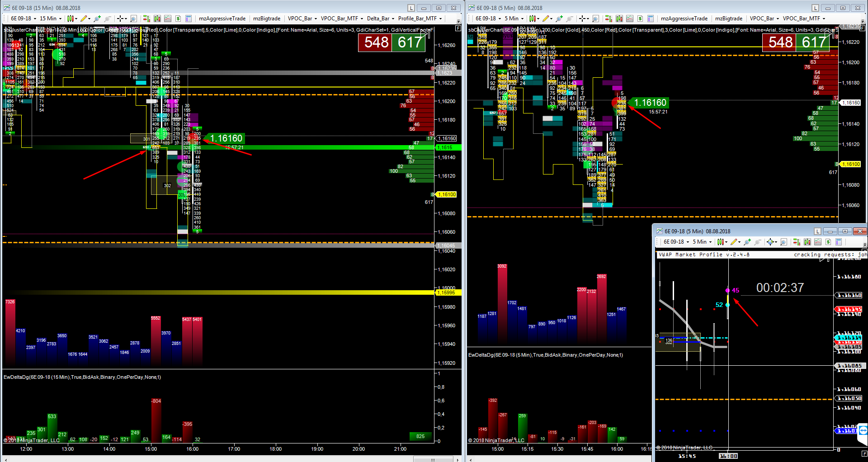Expand VPOC_Bar_MTF dropdown in 15 Min window
This screenshot has width=868, height=462.
click(342, 19)
